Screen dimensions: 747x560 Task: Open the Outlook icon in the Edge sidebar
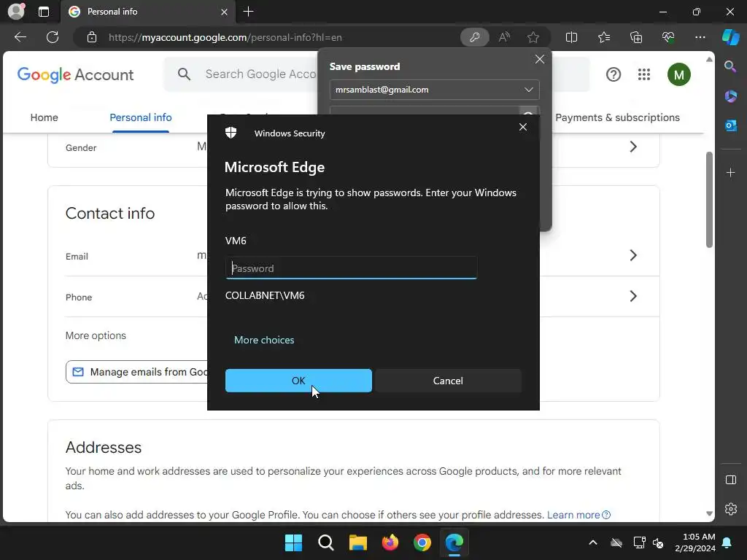coord(730,125)
